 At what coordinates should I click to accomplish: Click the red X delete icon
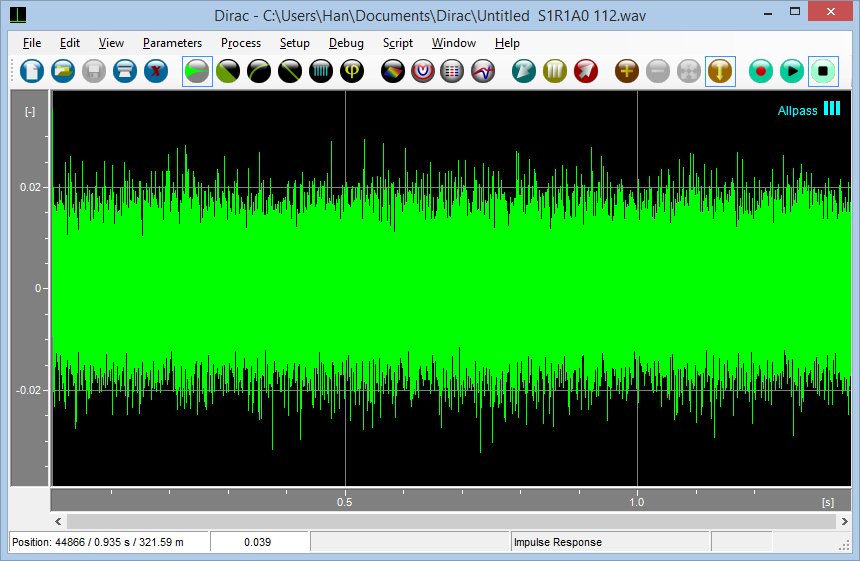pyautogui.click(x=156, y=71)
